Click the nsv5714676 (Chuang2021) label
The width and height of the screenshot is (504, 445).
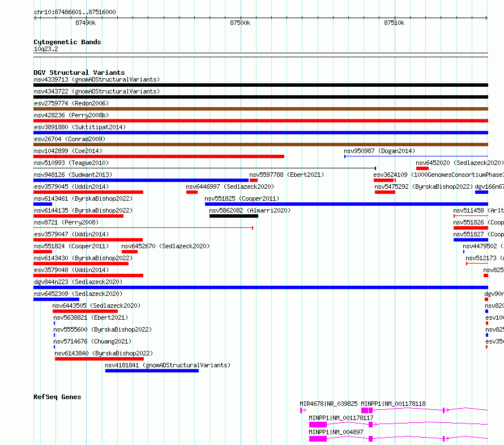pos(92,341)
